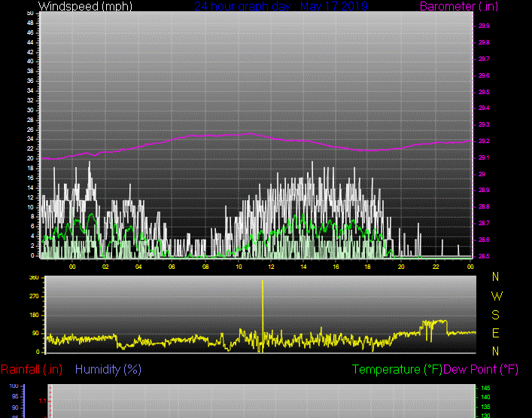Click 360 on the wind direction axis
Image resolution: width=532 pixels, height=418 pixels.
(35, 278)
